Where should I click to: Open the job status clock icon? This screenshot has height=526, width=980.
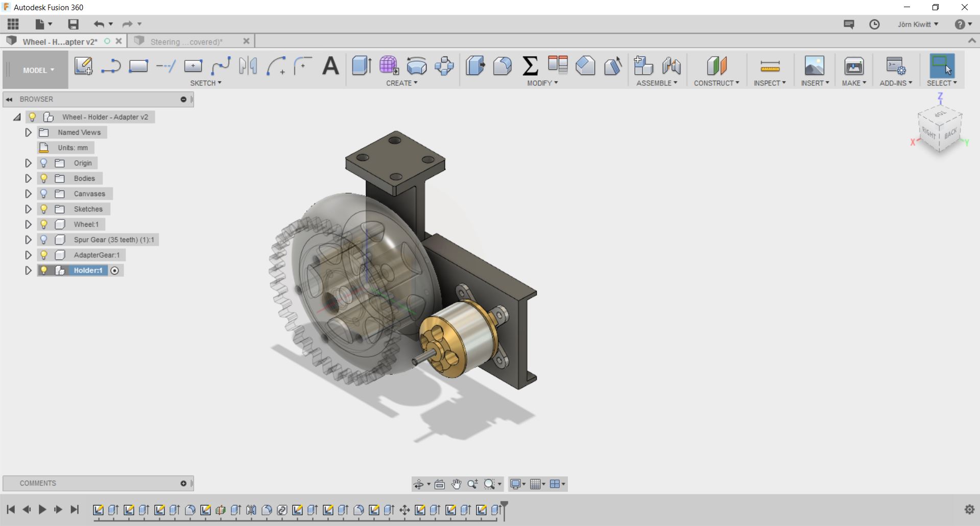[x=874, y=25]
